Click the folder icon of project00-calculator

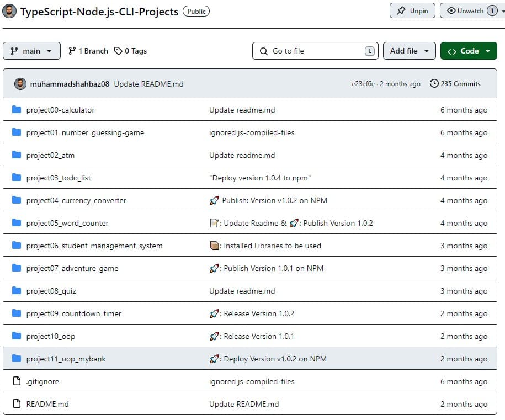click(17, 109)
